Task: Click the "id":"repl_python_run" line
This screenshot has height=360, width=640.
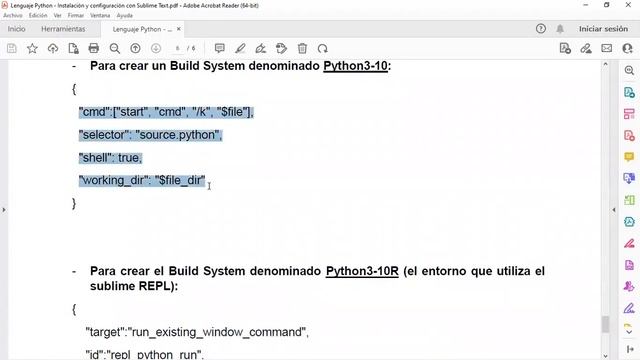Action: (x=144, y=354)
